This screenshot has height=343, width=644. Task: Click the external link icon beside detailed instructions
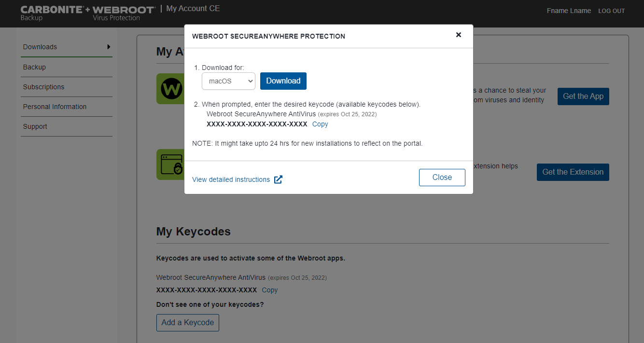pos(278,179)
